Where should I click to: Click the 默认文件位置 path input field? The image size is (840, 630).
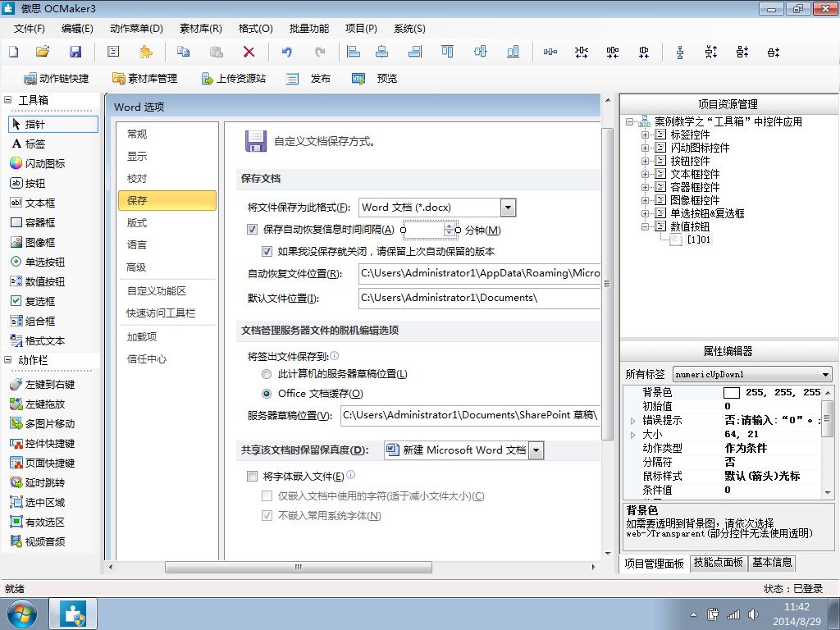pos(479,298)
